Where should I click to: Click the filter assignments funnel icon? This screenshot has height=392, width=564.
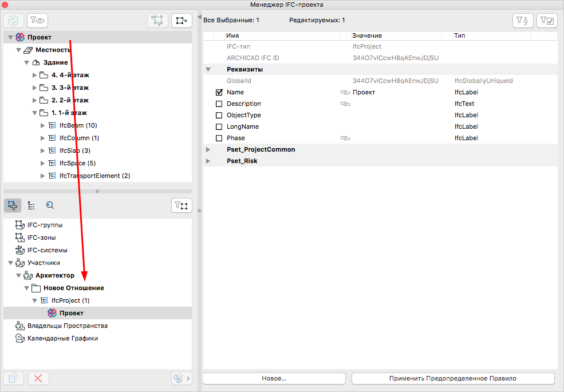point(182,205)
